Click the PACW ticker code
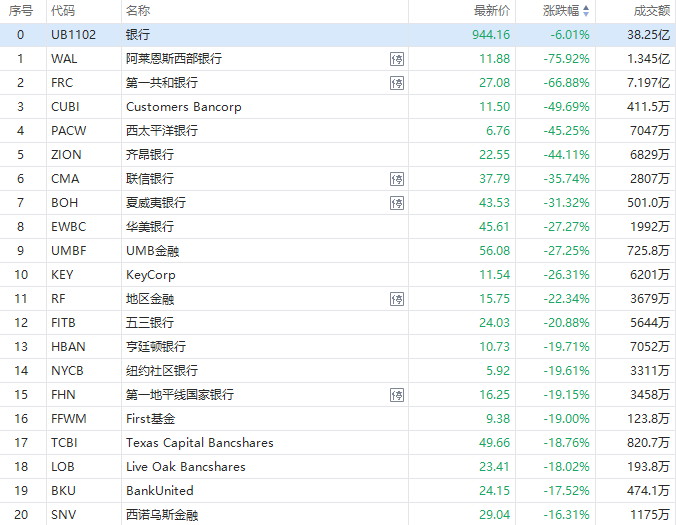 pos(68,131)
